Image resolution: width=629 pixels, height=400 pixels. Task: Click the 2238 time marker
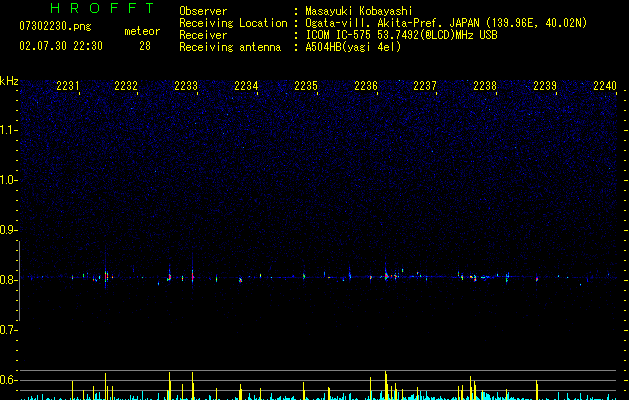pyautogui.click(x=485, y=85)
